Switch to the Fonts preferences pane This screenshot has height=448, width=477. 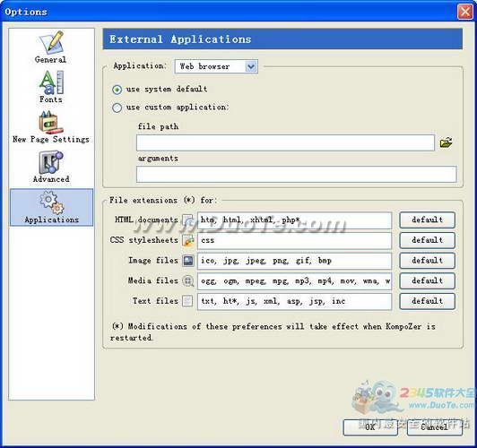[x=51, y=87]
